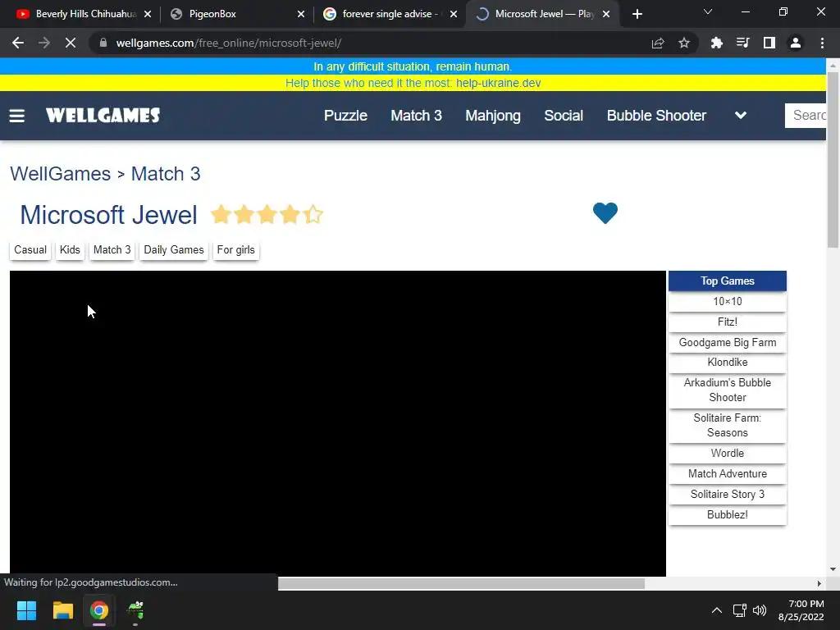840x630 pixels.
Task: Click the horizontal page scrollbar
Action: click(461, 583)
